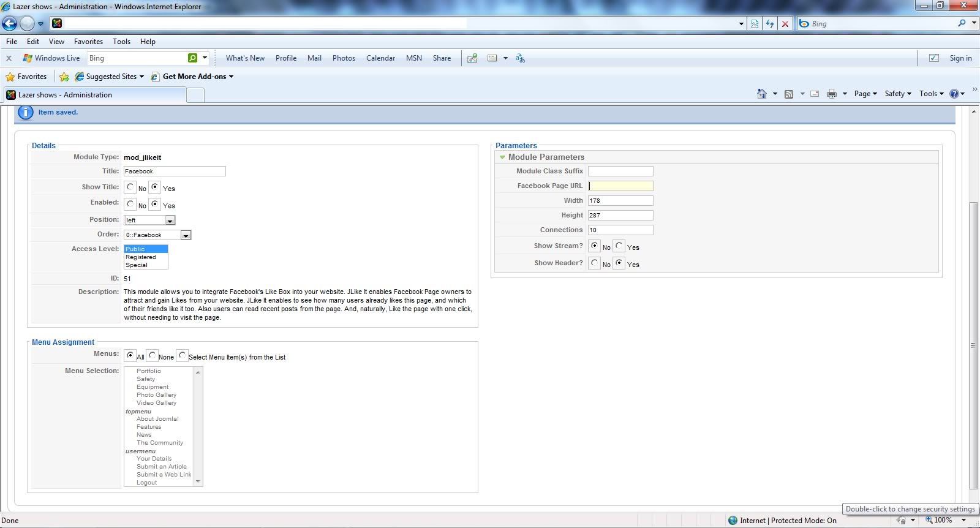Click the Help question mark icon
This screenshot has width=980, height=528.
tap(954, 94)
